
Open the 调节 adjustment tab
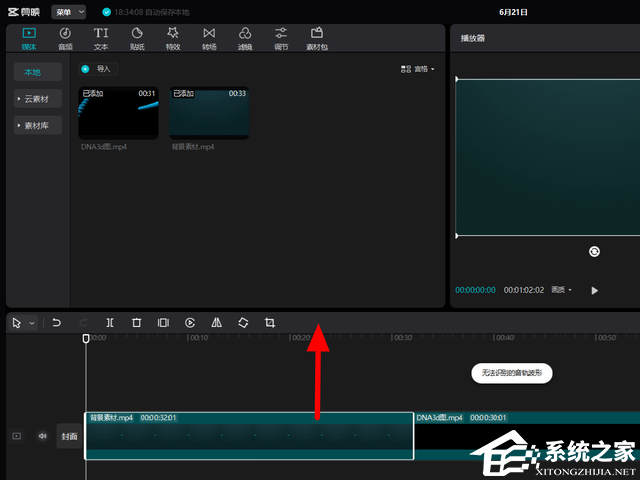click(281, 39)
